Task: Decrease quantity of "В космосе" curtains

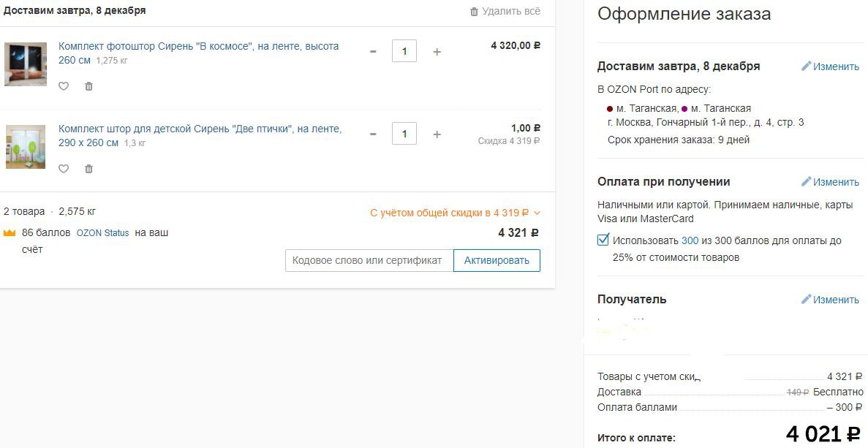Action: coord(373,51)
